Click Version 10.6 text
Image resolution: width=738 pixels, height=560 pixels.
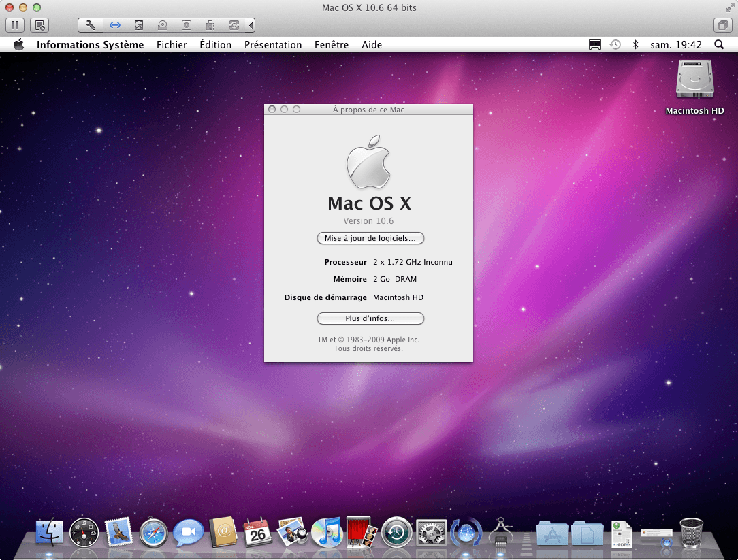pyautogui.click(x=368, y=220)
